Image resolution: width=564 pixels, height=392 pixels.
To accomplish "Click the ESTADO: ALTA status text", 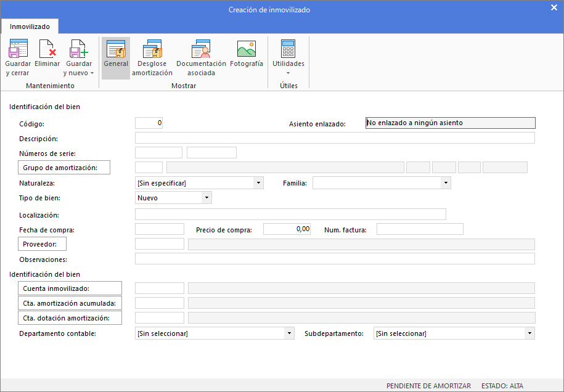I will click(x=502, y=385).
